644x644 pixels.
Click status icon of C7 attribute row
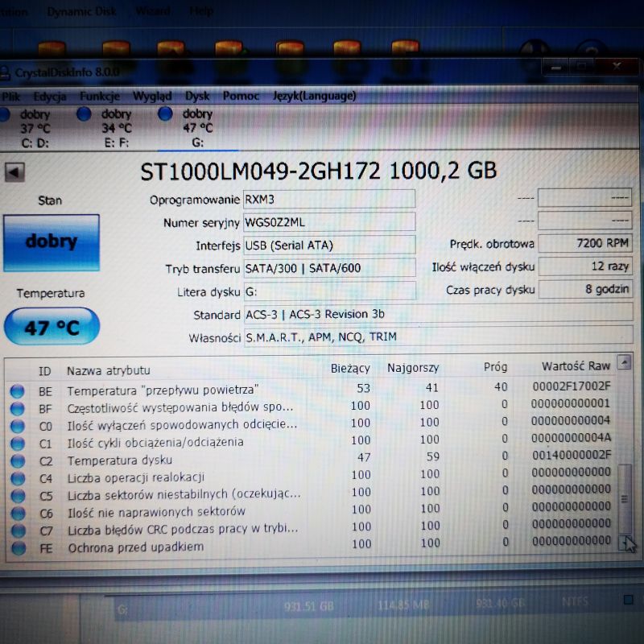19,530
